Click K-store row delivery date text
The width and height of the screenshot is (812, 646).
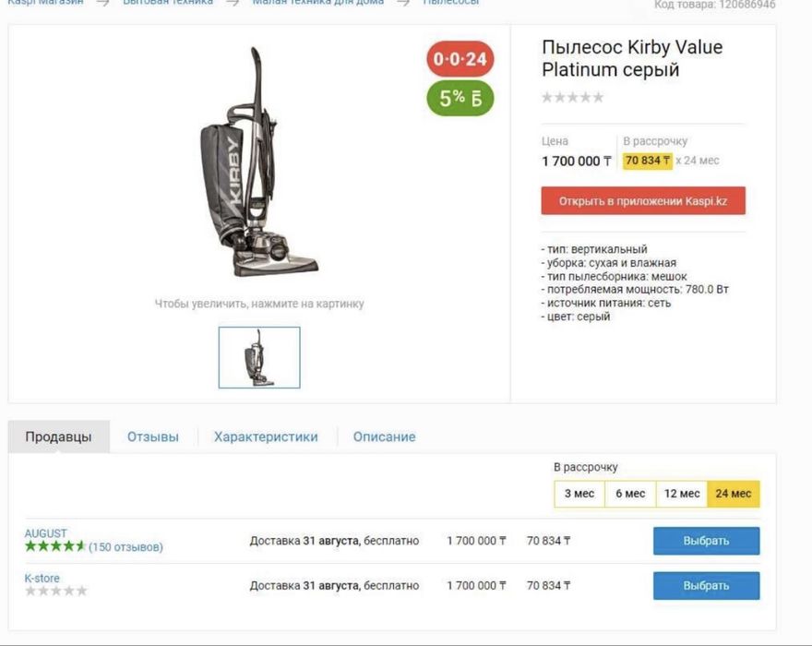tap(335, 586)
